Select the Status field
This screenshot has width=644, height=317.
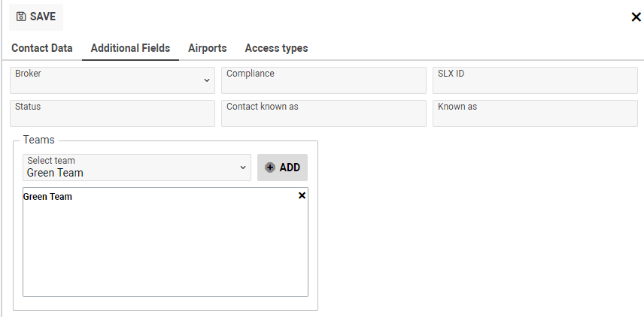tap(112, 113)
